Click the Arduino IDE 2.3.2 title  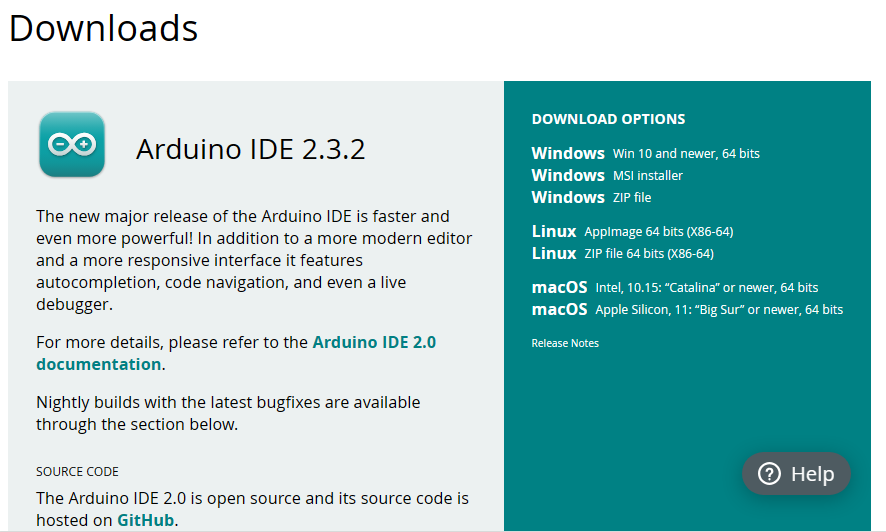[250, 149]
